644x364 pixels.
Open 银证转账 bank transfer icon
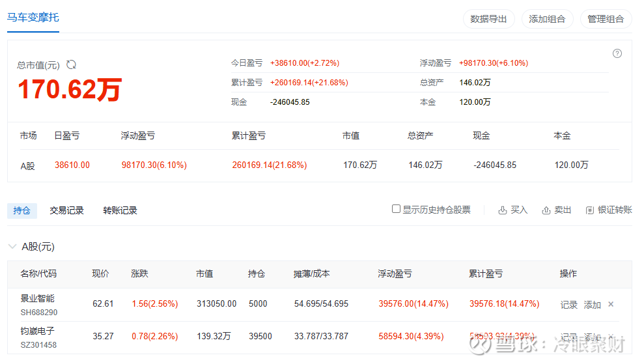590,210
